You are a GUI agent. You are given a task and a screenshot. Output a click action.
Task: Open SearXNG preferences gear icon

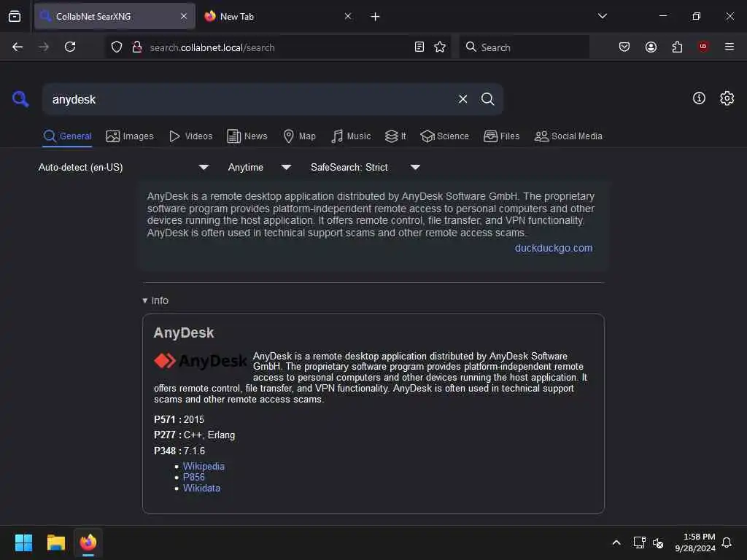click(x=727, y=98)
